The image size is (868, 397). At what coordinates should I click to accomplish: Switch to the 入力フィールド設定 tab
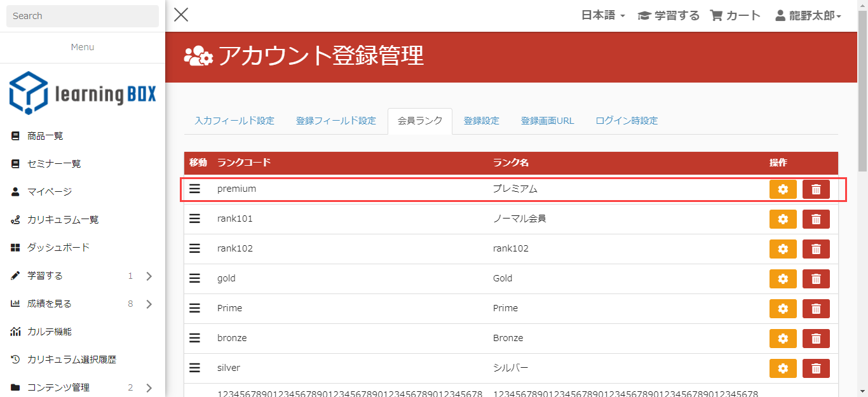point(234,121)
